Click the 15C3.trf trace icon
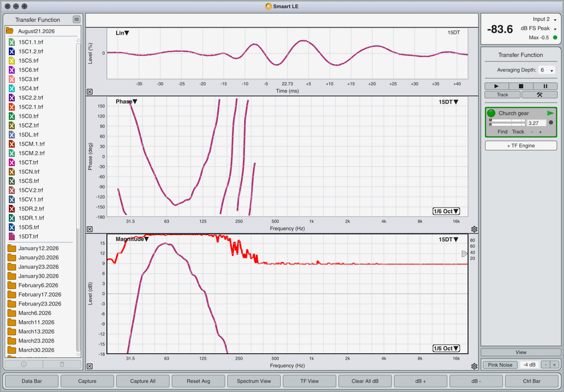Viewport: 564px width, 392px height. tap(12, 79)
